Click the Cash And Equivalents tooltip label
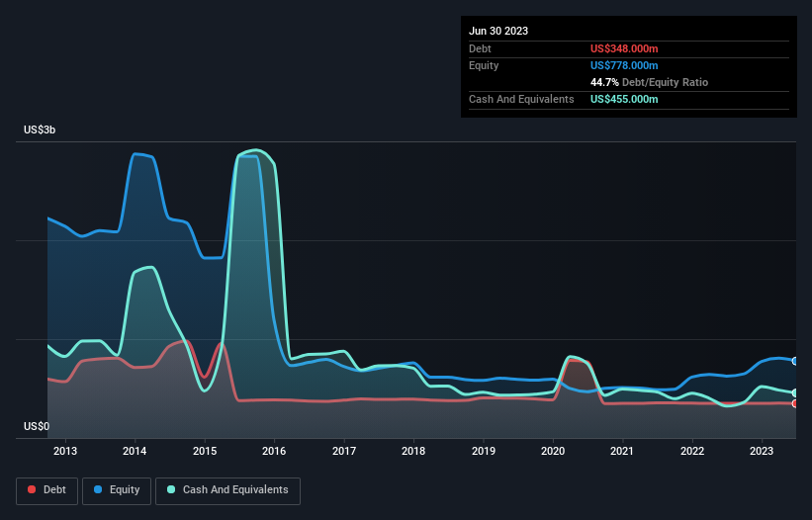Viewport: 812px width, 520px height. tap(521, 99)
